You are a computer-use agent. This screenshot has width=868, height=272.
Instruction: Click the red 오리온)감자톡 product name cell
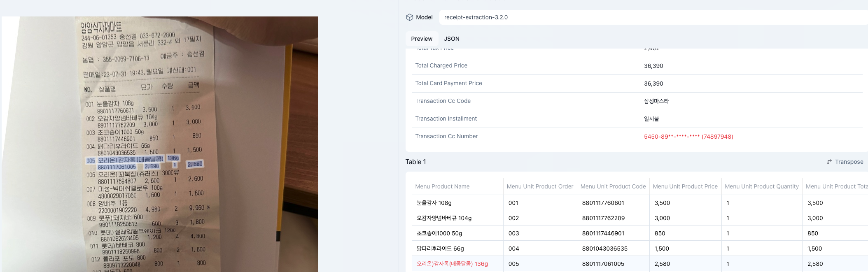[x=452, y=264]
